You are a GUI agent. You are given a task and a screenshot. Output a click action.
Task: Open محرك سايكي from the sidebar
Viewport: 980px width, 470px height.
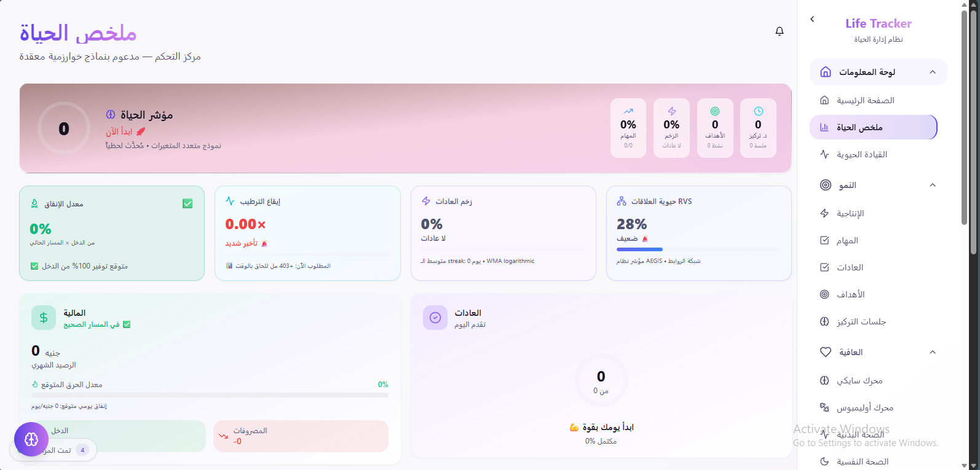coord(874,380)
